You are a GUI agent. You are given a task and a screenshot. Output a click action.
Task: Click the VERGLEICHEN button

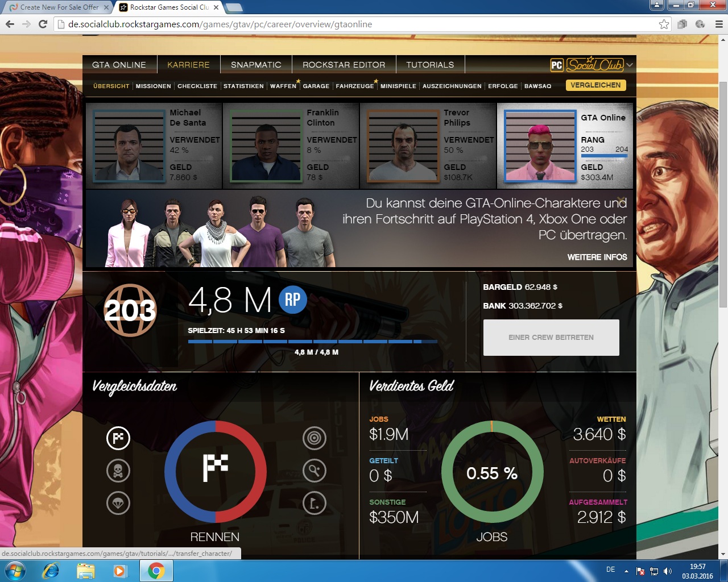pyautogui.click(x=595, y=85)
